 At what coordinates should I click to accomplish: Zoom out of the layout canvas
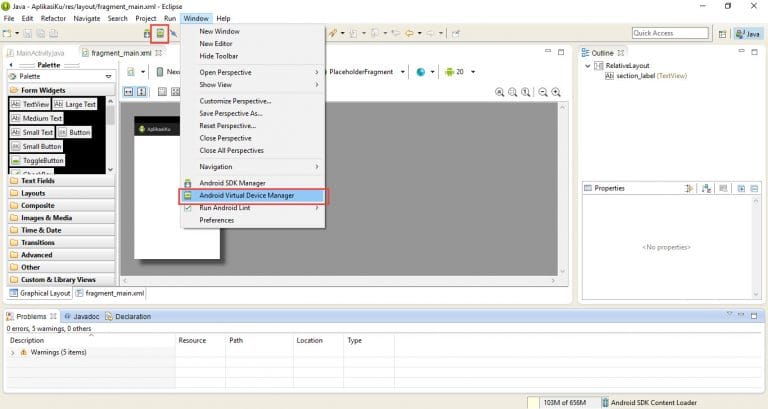point(543,92)
